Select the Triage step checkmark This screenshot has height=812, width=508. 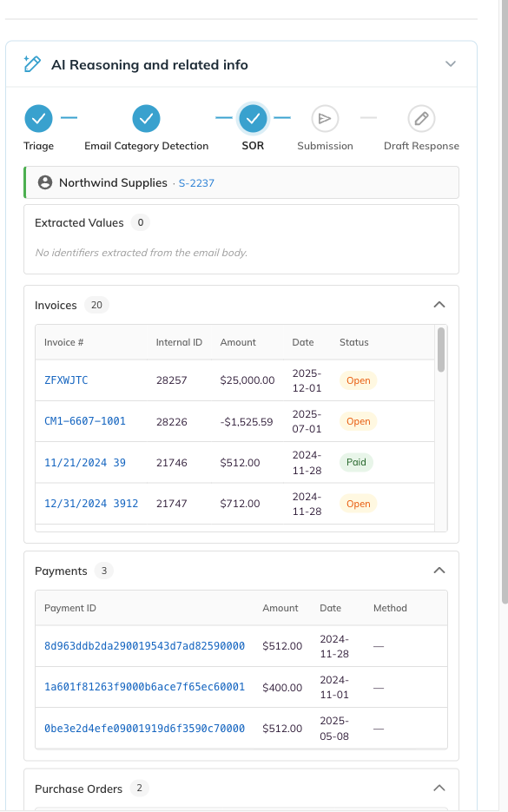[39, 119]
